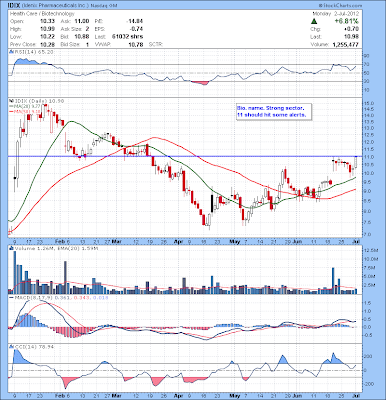This screenshot has width=386, height=400.
Task: Click the IDIX ticker symbol in title
Action: (14, 5)
